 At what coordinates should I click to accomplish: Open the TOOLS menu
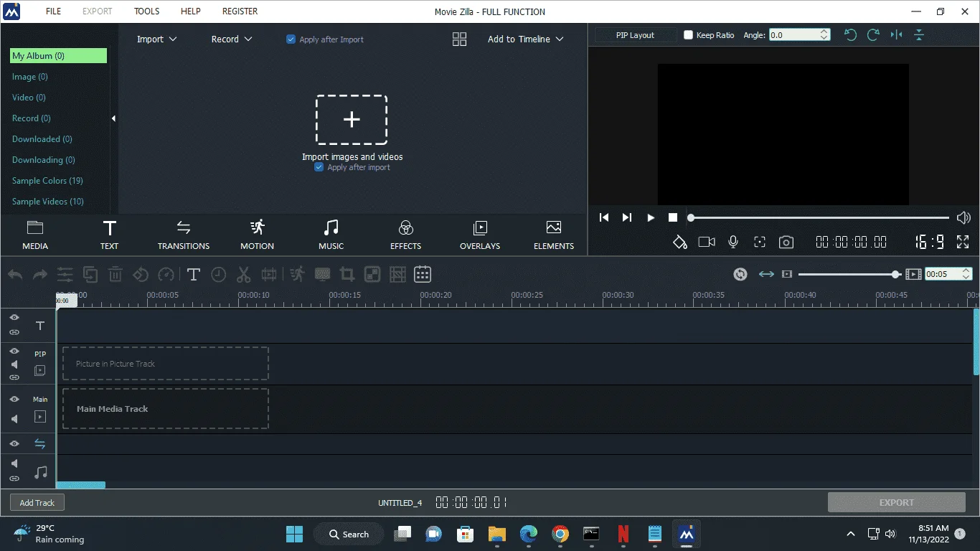(x=147, y=11)
